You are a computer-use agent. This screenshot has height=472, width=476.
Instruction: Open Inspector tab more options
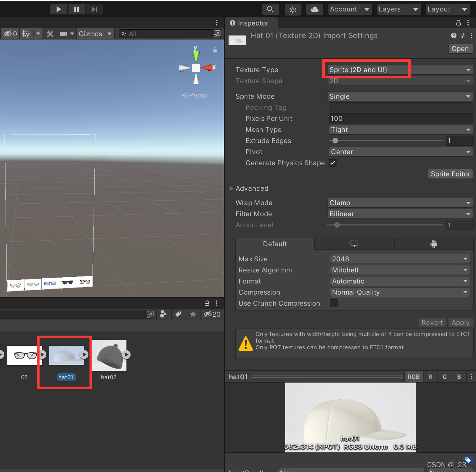click(468, 23)
